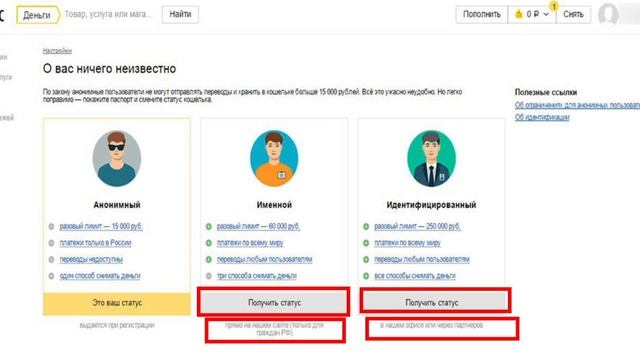Click green plus beside Именной переводы любым пользователям
Screen dimensions: 640x360
(209, 259)
